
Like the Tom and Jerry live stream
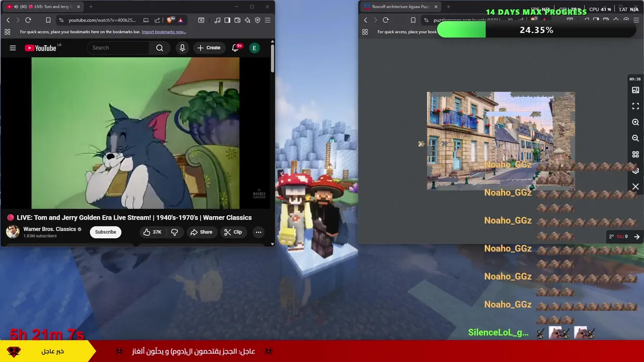point(152,232)
